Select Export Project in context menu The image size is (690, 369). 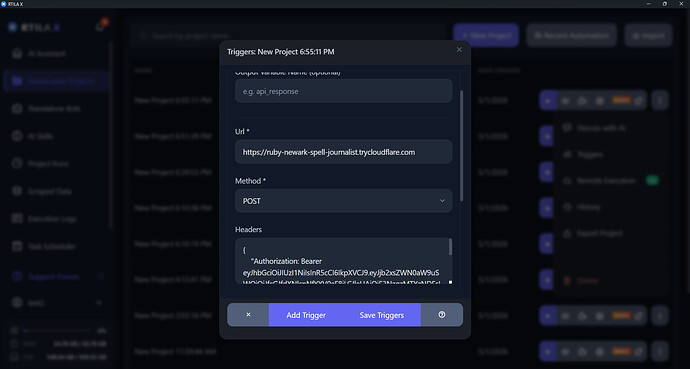pyautogui.click(x=612, y=233)
